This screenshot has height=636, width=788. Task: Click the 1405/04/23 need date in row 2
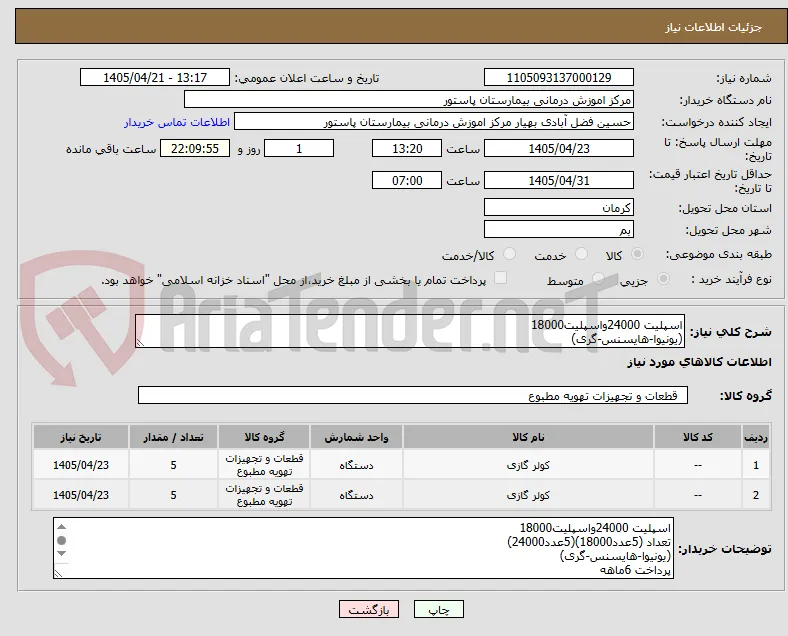(x=81, y=495)
